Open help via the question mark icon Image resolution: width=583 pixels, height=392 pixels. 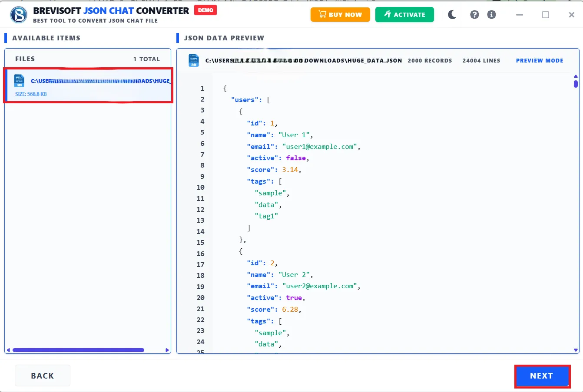point(474,15)
